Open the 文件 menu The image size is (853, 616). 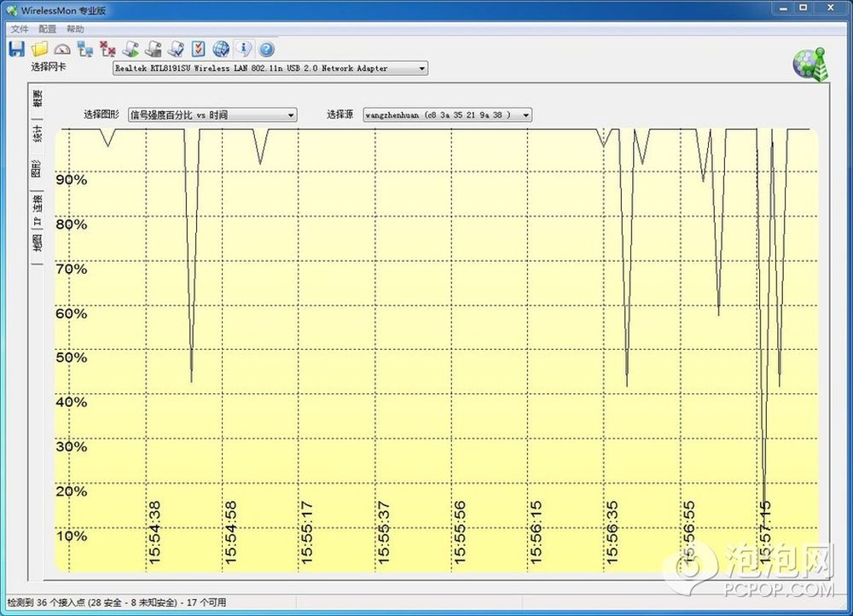[x=20, y=29]
